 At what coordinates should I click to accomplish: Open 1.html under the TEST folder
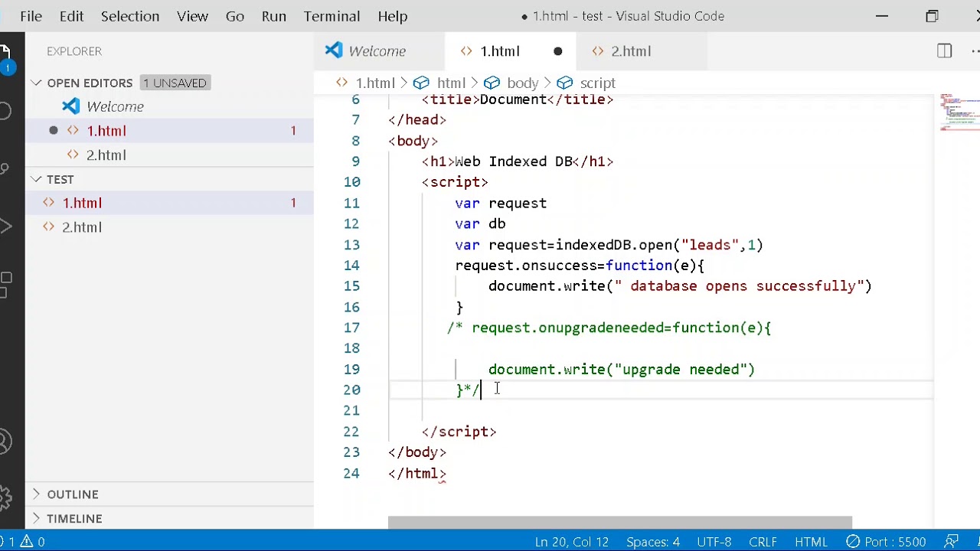pyautogui.click(x=169, y=203)
